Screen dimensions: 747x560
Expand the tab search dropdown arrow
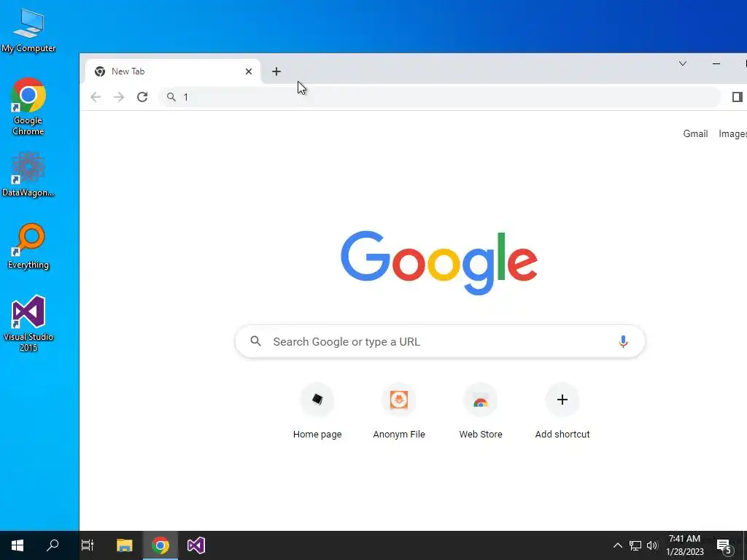(x=683, y=63)
